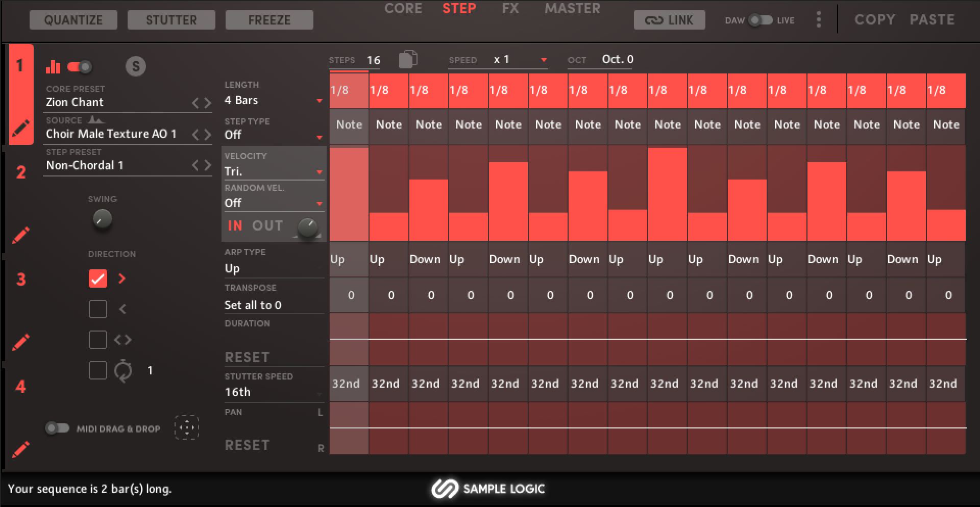
Task: Check the backward direction checkbox
Action: point(98,309)
